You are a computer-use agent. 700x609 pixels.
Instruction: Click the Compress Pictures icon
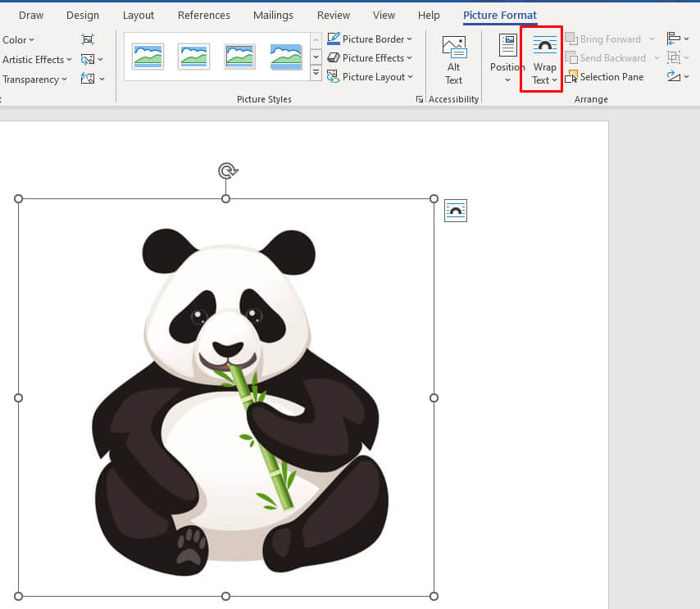click(88, 39)
